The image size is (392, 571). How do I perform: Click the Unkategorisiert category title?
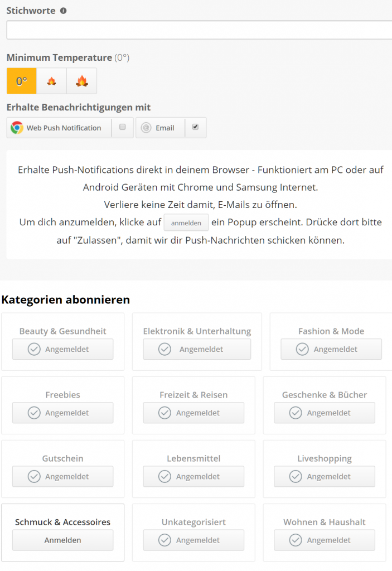click(193, 522)
